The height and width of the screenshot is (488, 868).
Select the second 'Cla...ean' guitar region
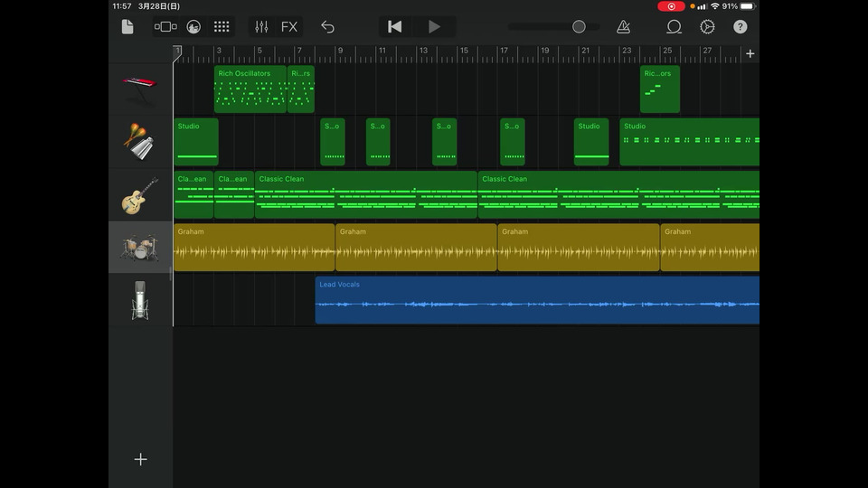pos(234,195)
